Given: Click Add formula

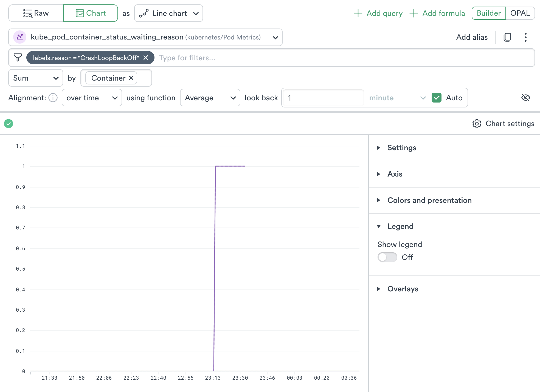Looking at the screenshot, I should point(437,13).
